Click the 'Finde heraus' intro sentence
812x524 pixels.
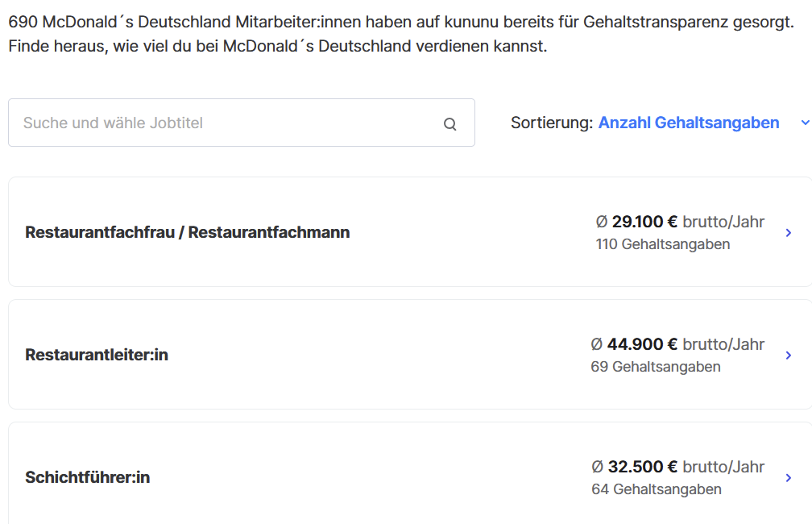tap(278, 46)
